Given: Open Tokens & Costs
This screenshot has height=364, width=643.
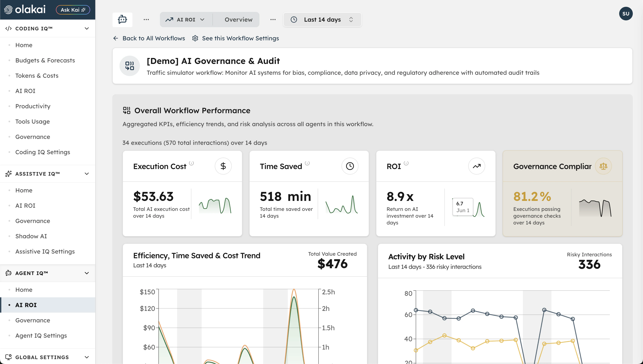Looking at the screenshot, I should (37, 76).
